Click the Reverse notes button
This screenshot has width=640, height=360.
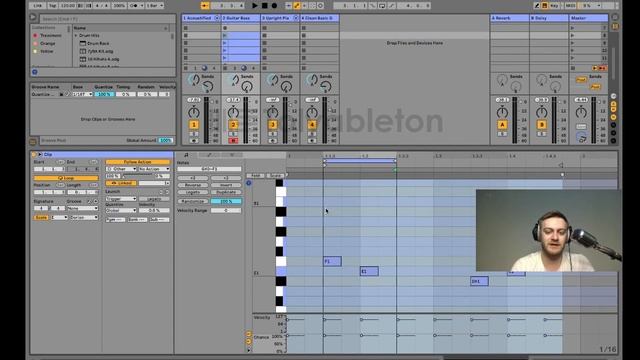pos(193,185)
